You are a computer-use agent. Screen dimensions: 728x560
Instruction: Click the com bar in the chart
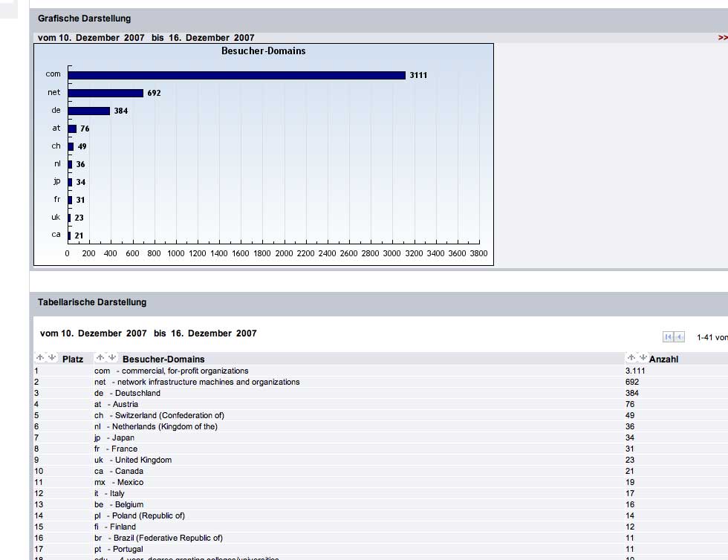pyautogui.click(x=236, y=75)
